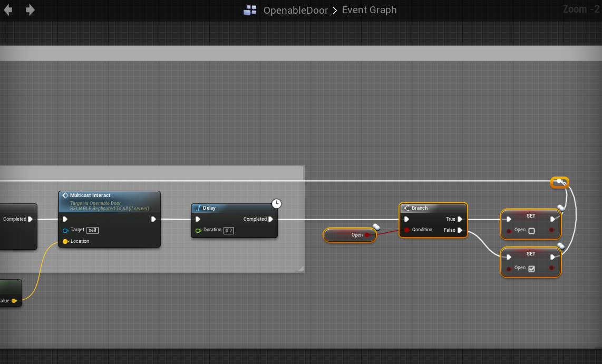Click the Delay Duration value field

(x=229, y=231)
